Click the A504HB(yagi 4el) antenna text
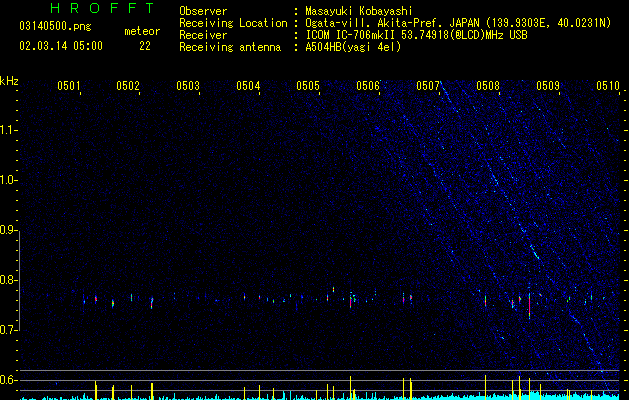 (353, 47)
